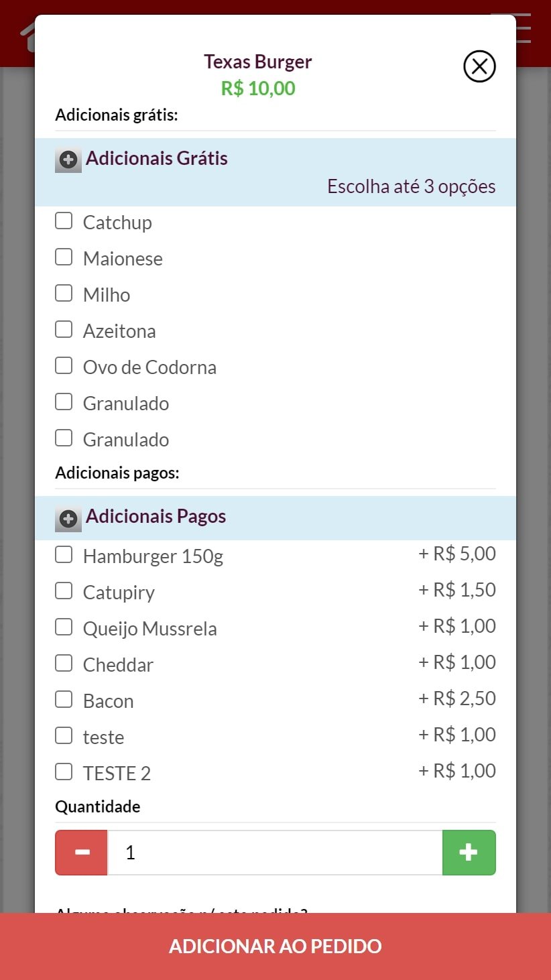This screenshot has height=980, width=551.
Task: Close the Texas Burger dialog
Action: tap(479, 66)
